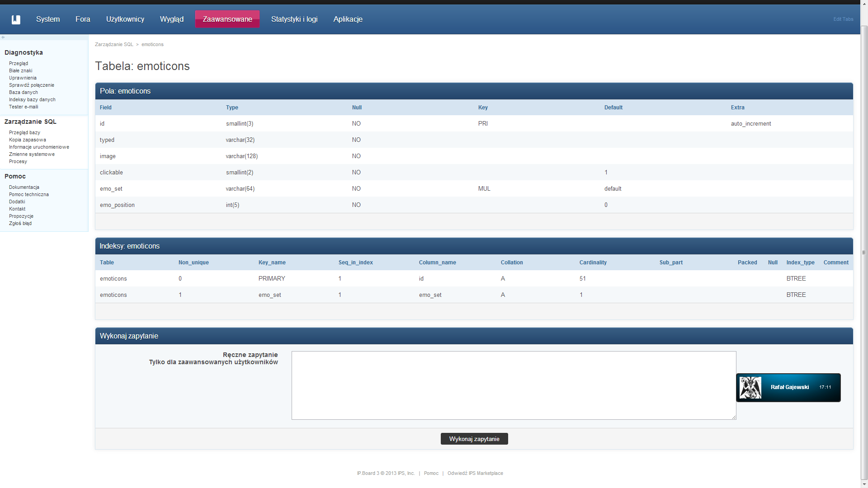Open the Użytkownicy tab
The height and width of the screenshot is (488, 868).
(125, 19)
